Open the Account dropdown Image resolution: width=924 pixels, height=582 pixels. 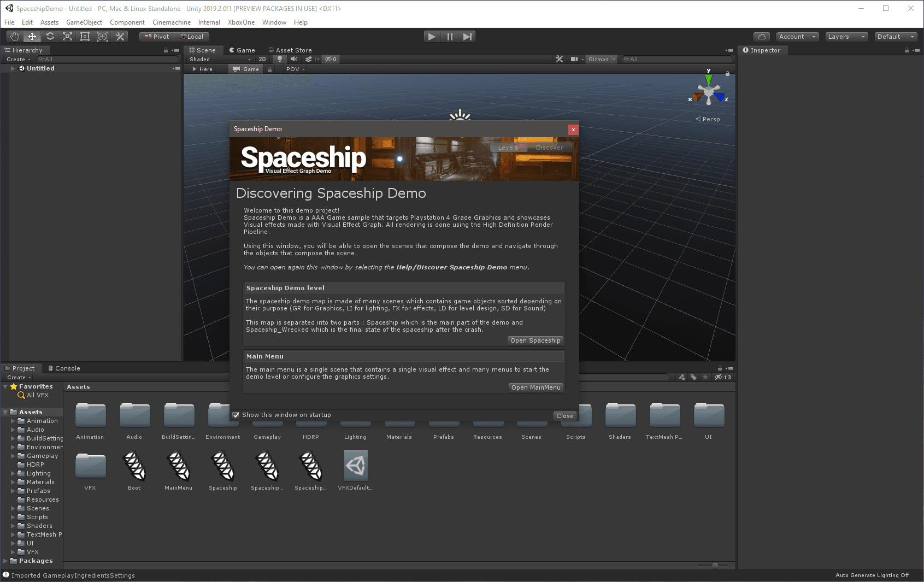point(797,37)
